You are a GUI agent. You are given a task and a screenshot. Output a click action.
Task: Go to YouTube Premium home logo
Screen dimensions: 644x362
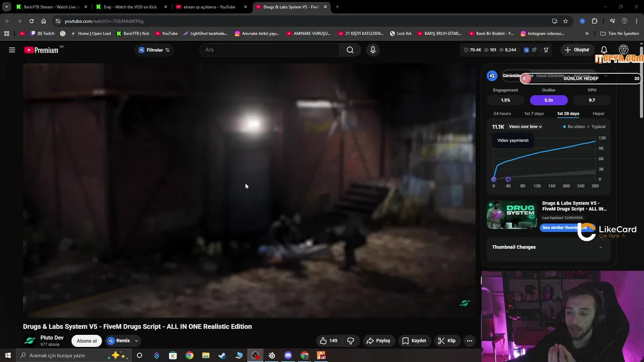[x=41, y=50]
